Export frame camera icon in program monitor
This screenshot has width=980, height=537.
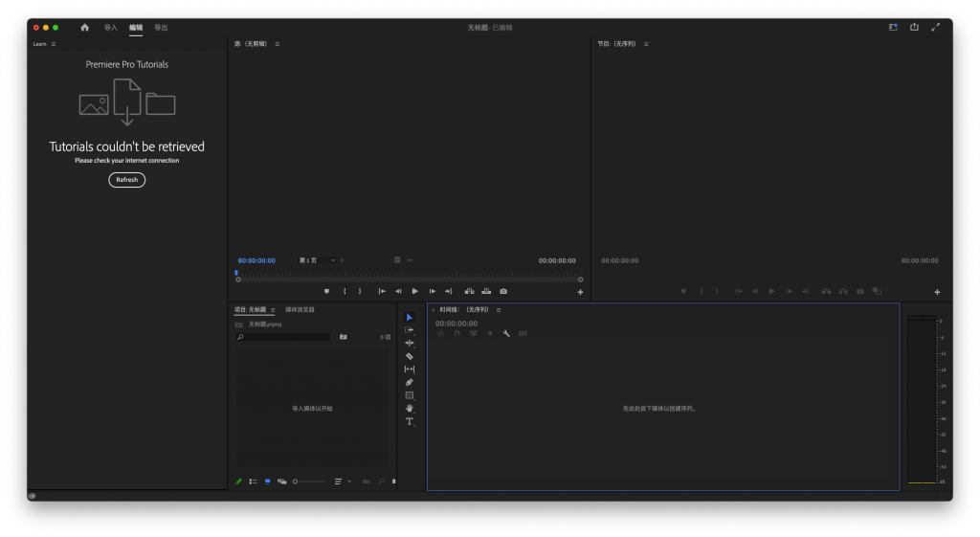[x=860, y=291]
